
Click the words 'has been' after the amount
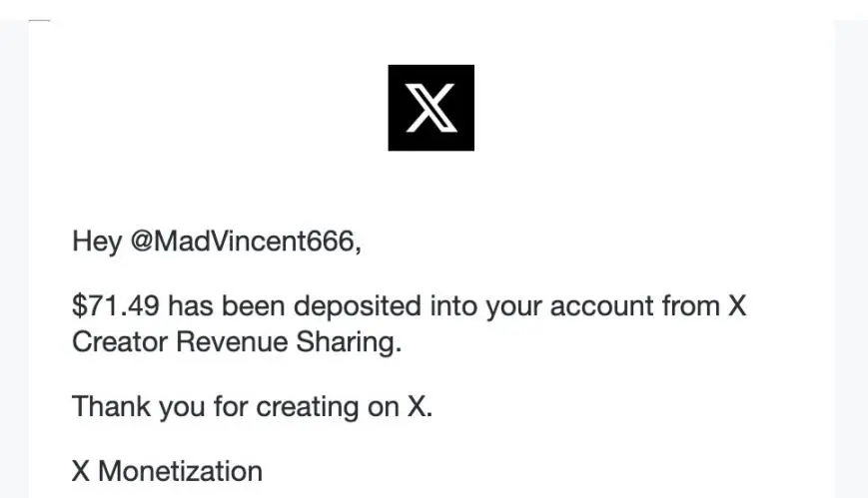[227, 305]
